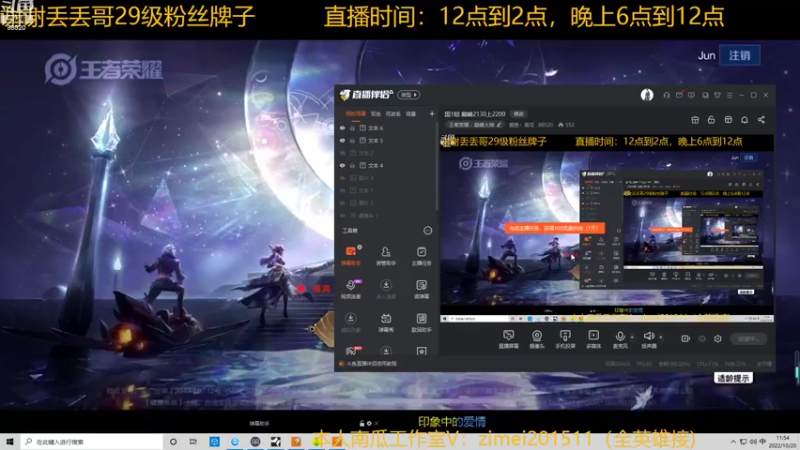Add a new scene with plus button
The width and height of the screenshot is (800, 450).
click(x=432, y=114)
